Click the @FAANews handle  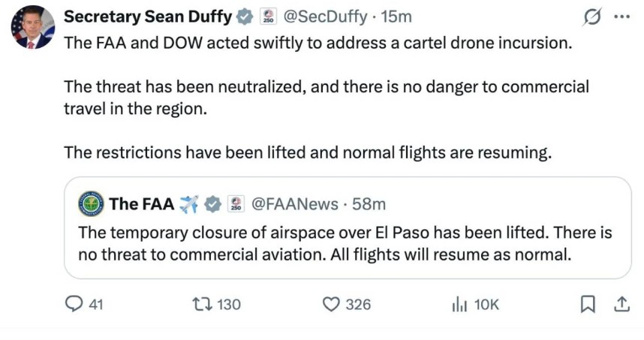(293, 203)
